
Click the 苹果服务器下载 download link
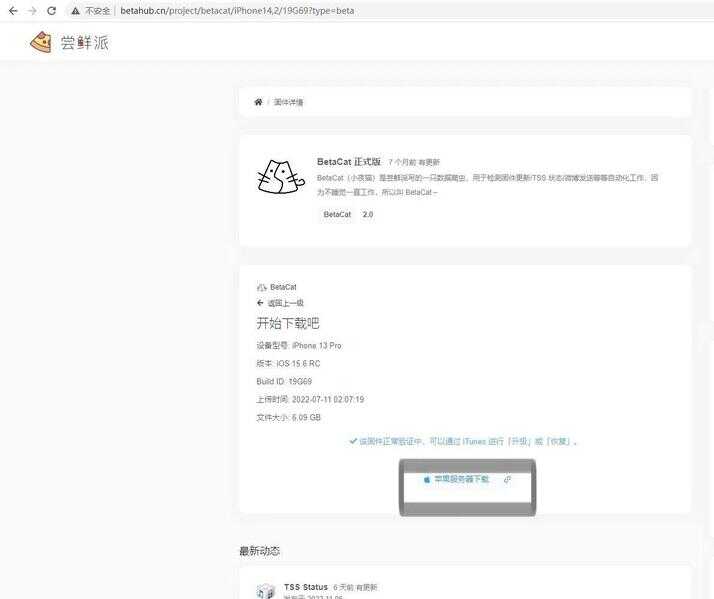click(x=461, y=480)
